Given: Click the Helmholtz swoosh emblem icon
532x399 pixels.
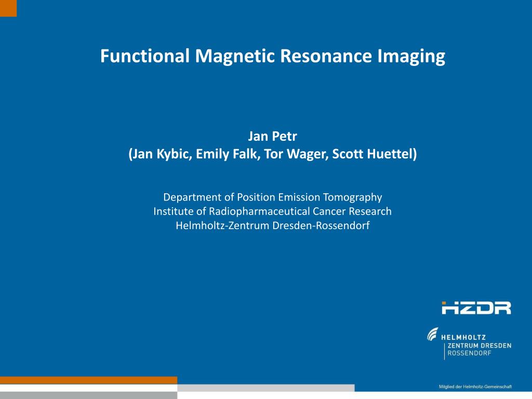Looking at the screenshot, I should (433, 334).
